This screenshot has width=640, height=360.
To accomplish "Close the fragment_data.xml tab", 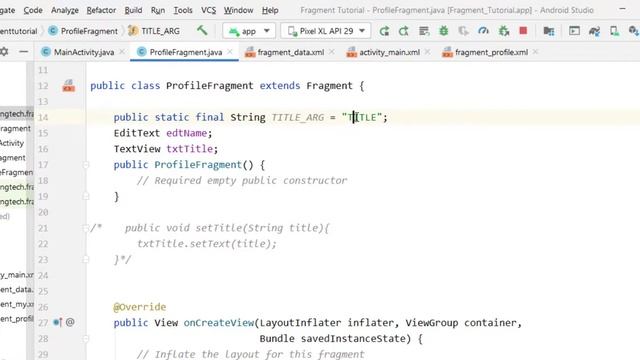I will [331, 52].
